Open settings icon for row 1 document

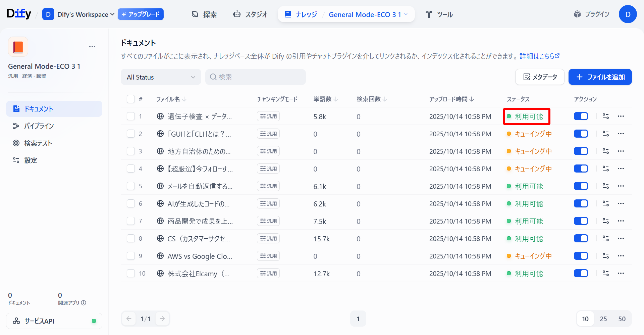[x=605, y=116]
